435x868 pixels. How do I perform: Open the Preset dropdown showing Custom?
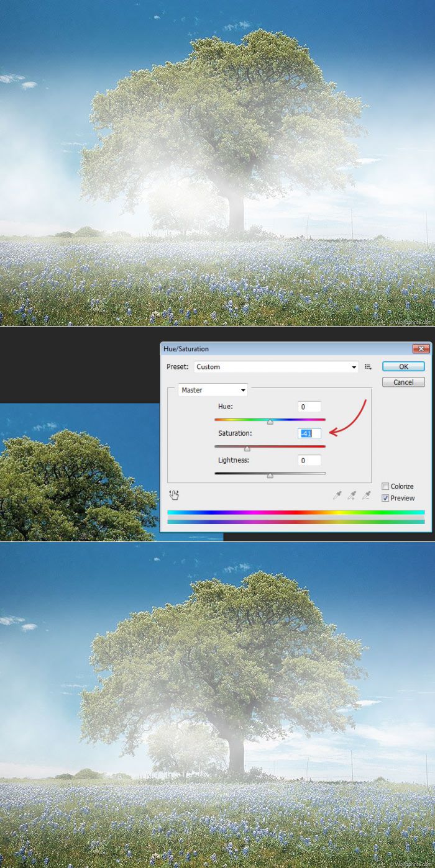tap(276, 367)
